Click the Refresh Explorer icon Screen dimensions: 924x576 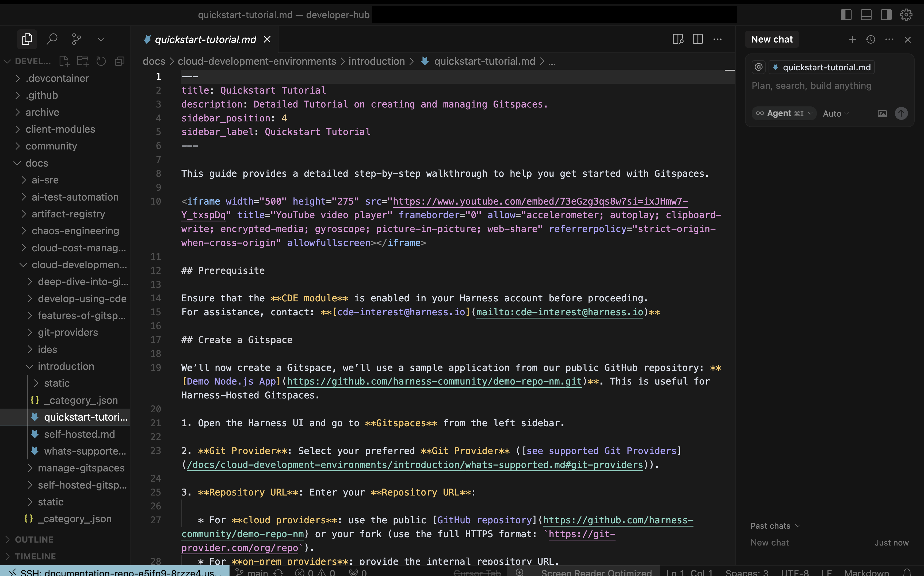click(101, 61)
